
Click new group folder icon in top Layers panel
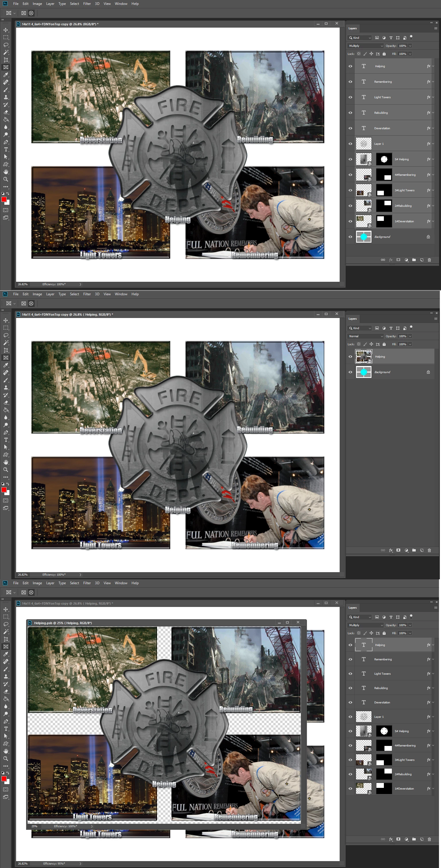pyautogui.click(x=414, y=260)
